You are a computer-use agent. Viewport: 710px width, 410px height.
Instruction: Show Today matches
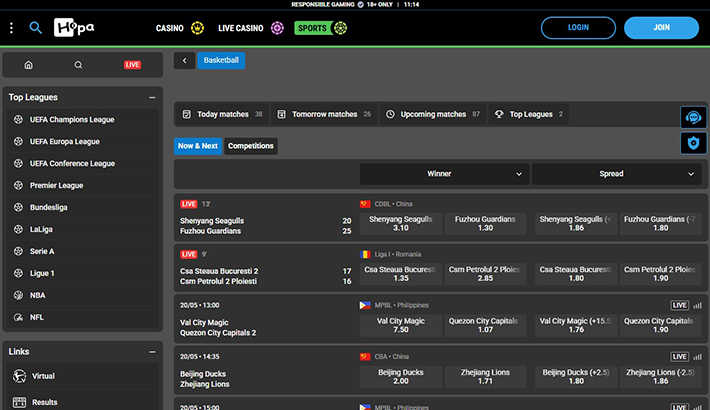222,114
